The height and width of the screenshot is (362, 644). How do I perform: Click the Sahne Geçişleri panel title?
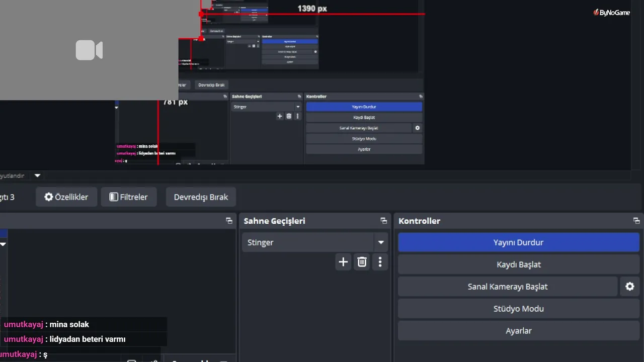pos(274,221)
